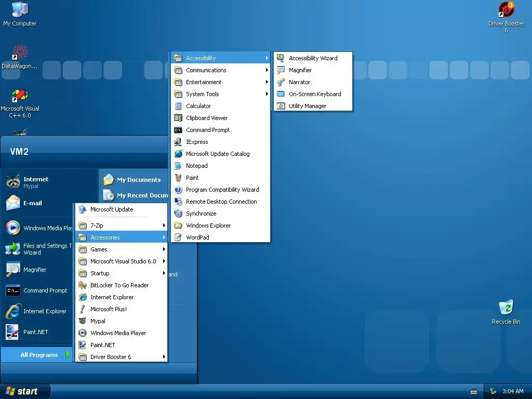Expand the Games program folder
The width and height of the screenshot is (532, 399).
click(x=122, y=249)
